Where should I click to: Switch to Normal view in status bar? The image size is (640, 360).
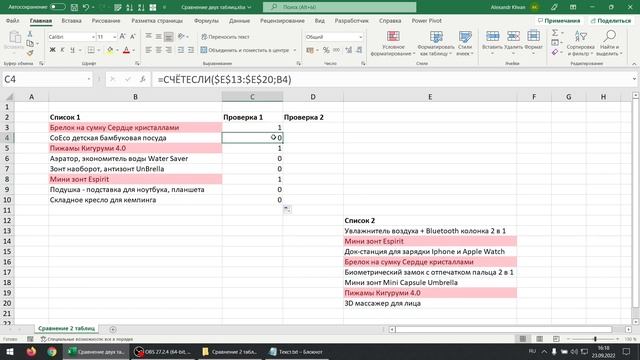523,339
